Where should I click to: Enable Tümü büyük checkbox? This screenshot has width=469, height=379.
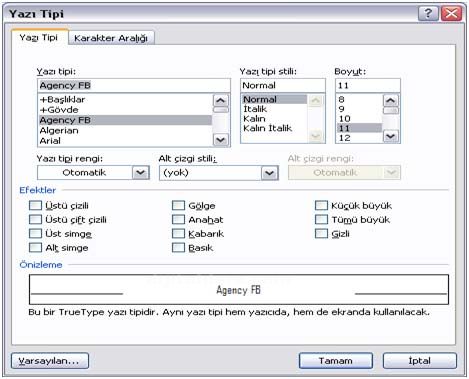[321, 219]
